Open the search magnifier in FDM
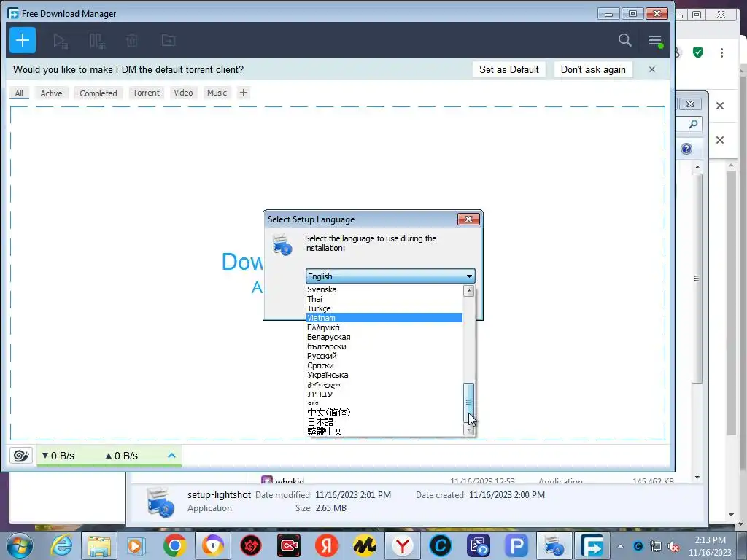Image resolution: width=747 pixels, height=560 pixels. [624, 41]
